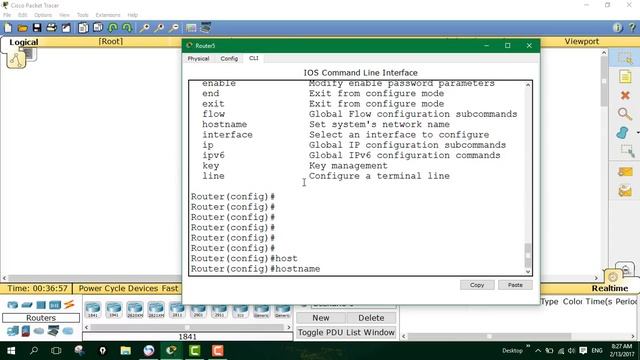Create a new file from the toolbar

point(8,28)
